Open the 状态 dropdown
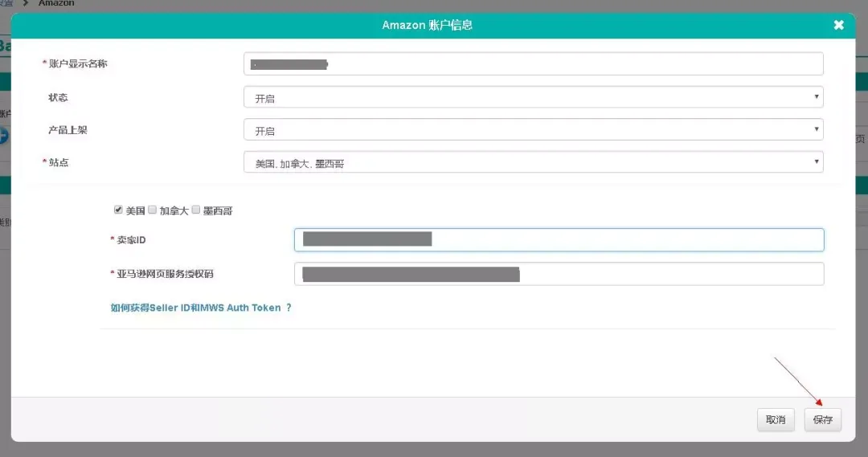The image size is (868, 457). point(533,97)
